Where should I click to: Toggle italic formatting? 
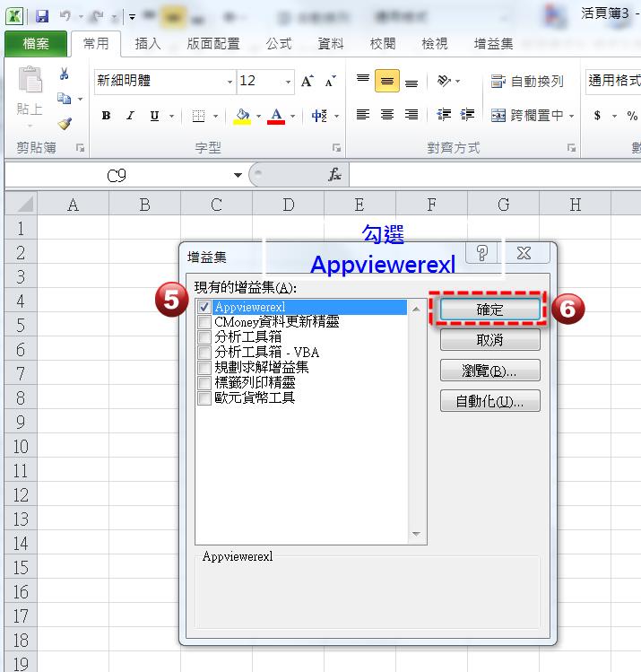[x=130, y=115]
